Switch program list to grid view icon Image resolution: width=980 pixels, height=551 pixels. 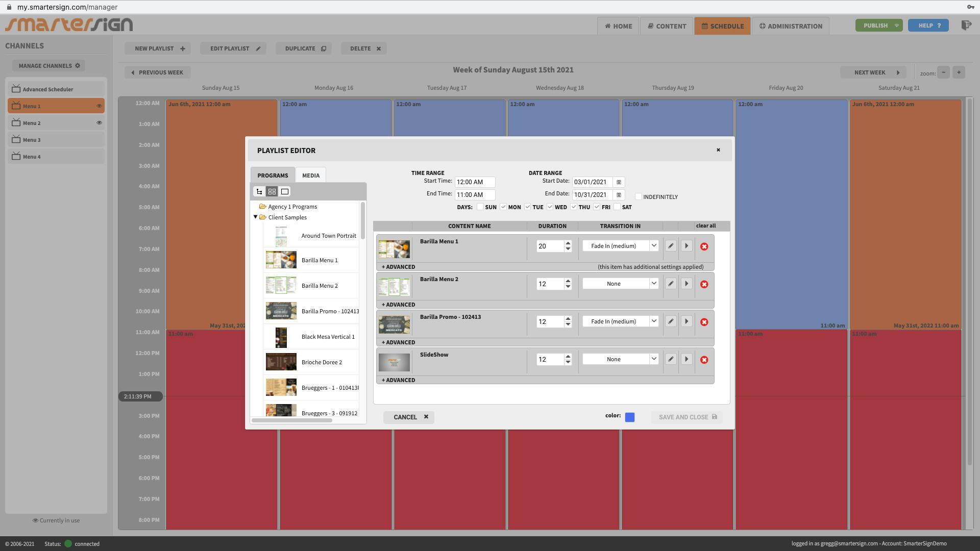pos(272,192)
